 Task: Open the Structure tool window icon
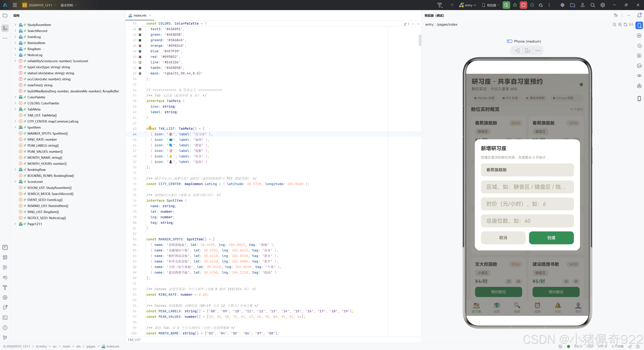tap(5, 28)
